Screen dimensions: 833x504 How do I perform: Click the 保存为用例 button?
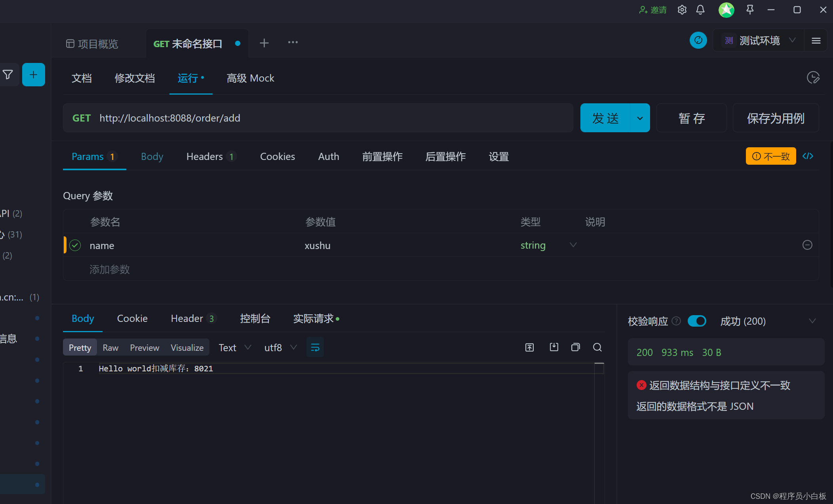776,118
